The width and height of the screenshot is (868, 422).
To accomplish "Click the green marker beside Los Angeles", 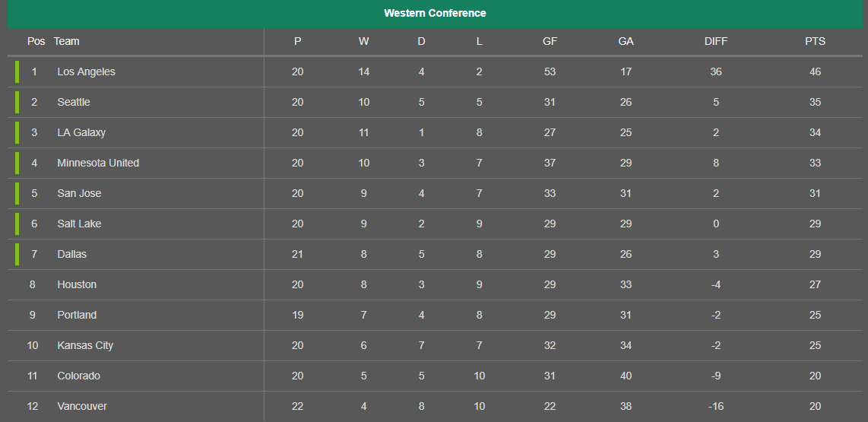I will [17, 72].
